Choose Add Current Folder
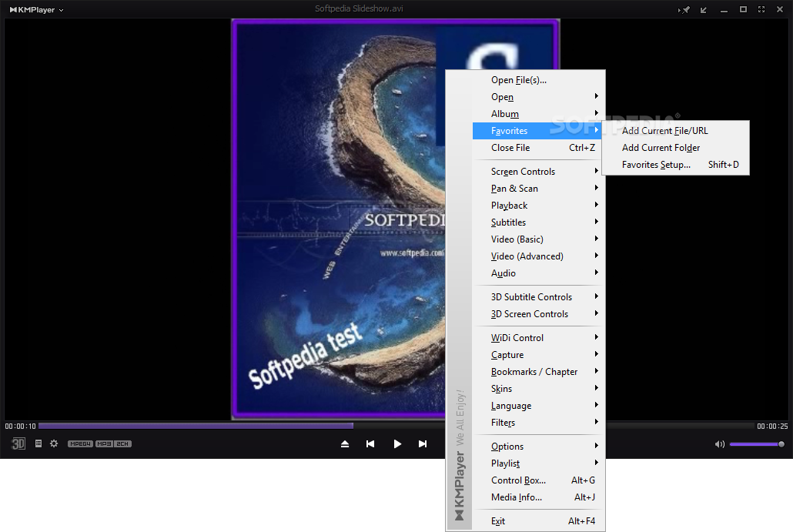The height and width of the screenshot is (532, 793). pyautogui.click(x=676, y=148)
